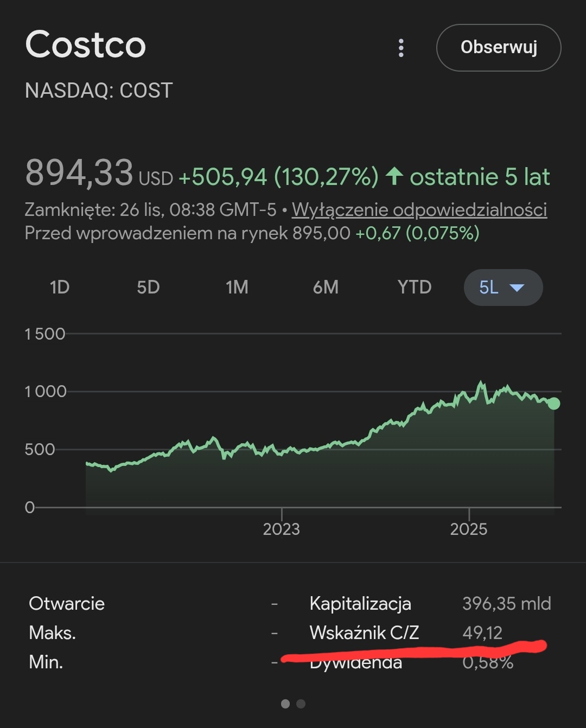The height and width of the screenshot is (728, 586).
Task: Click the Obserwuj follow button
Action: [x=498, y=48]
